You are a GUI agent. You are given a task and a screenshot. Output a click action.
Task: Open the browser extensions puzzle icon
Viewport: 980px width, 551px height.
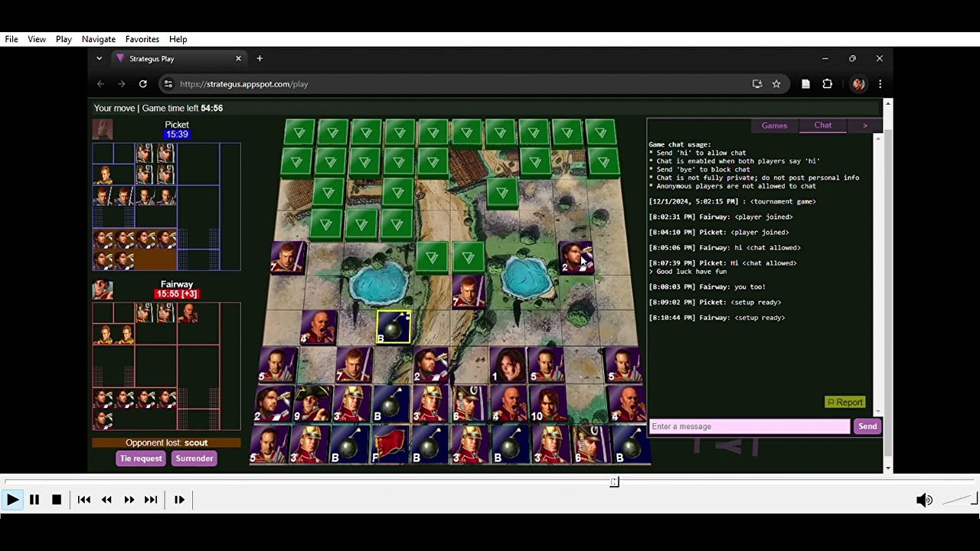(827, 84)
